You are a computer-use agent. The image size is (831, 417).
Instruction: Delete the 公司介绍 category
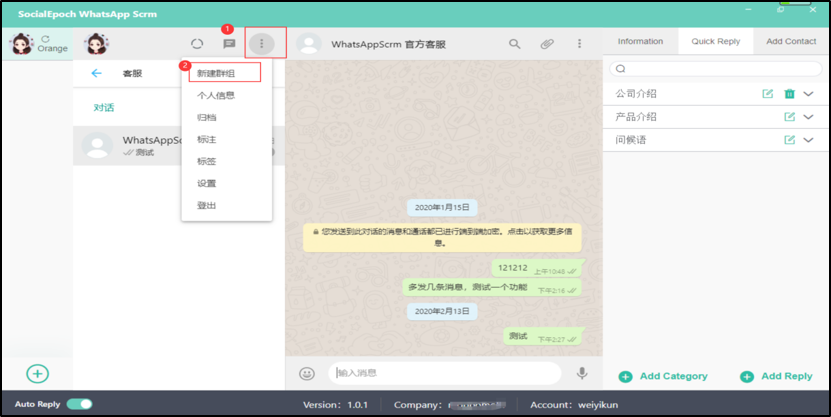coord(790,94)
